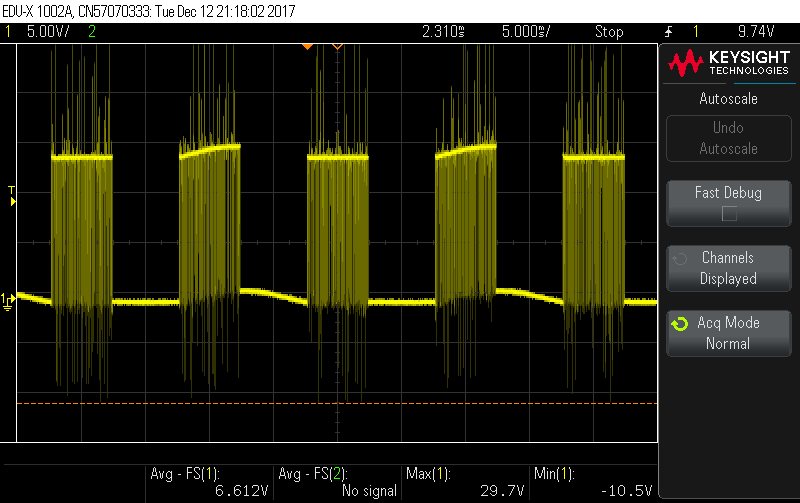Screen dimensions: 800x503
Task: Click the yellow trigger level T marker
Action: (x=12, y=196)
